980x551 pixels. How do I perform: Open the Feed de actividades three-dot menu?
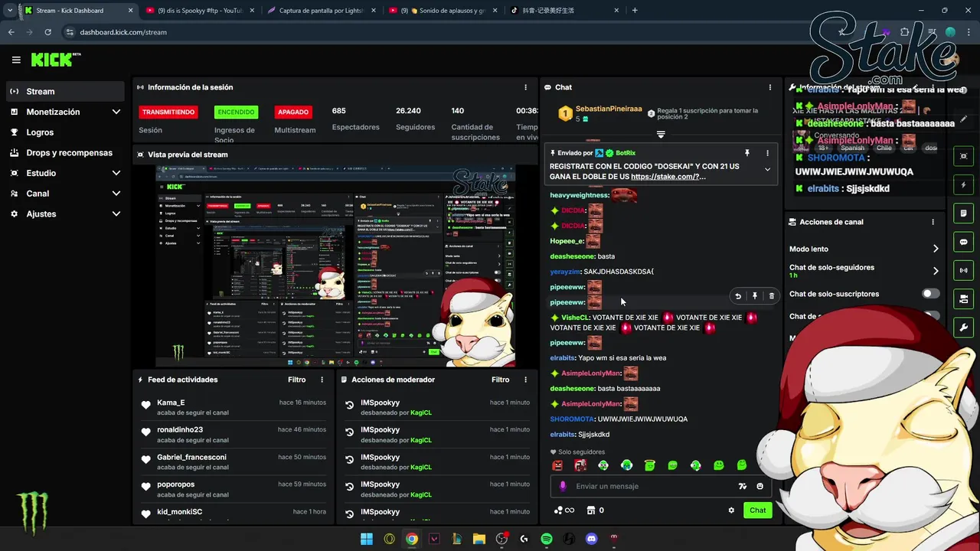tap(322, 380)
